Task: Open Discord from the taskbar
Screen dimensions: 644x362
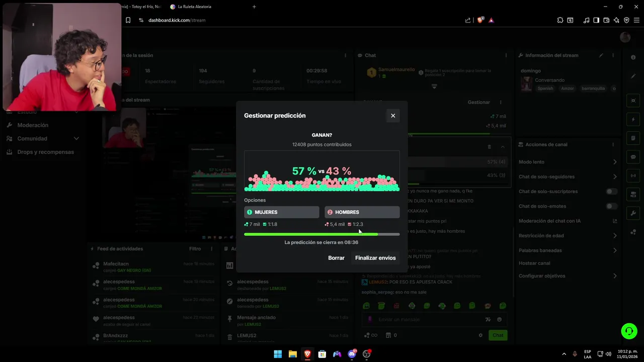Action: click(352, 354)
